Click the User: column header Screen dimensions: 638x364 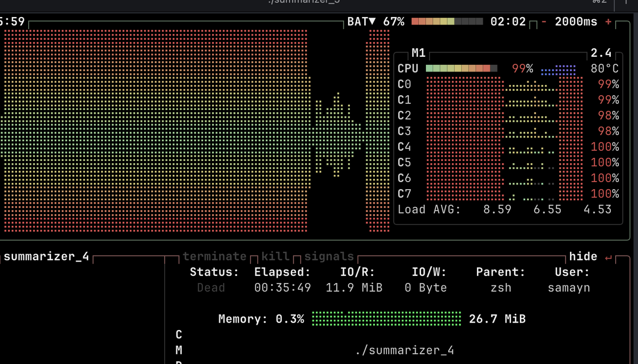coord(573,272)
